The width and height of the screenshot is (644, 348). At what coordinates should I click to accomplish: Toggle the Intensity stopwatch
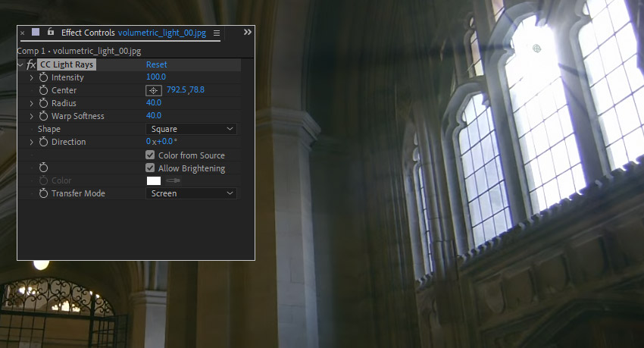pyautogui.click(x=43, y=77)
